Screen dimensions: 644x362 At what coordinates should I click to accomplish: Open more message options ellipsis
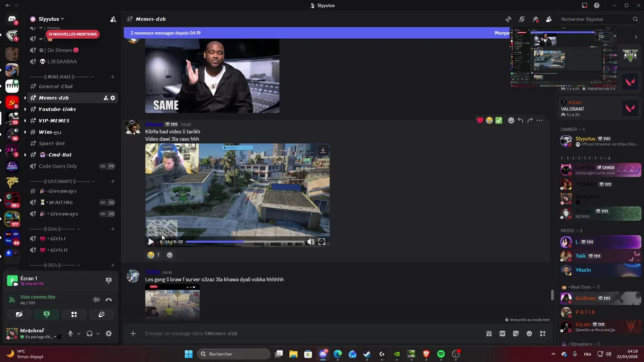coord(539,120)
